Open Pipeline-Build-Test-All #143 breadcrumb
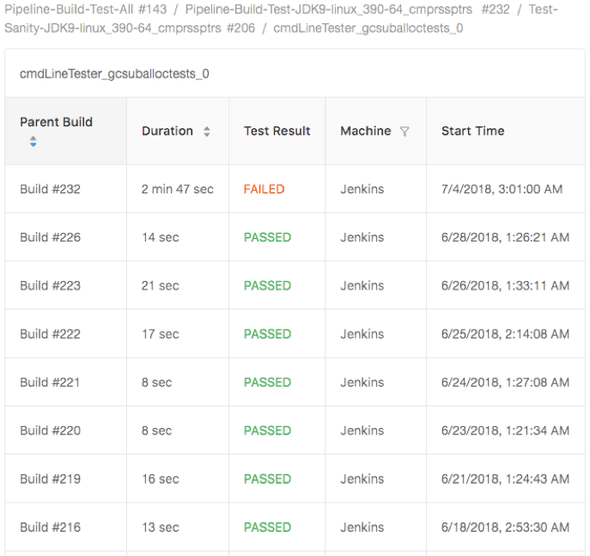This screenshot has width=590, height=556. [x=85, y=9]
